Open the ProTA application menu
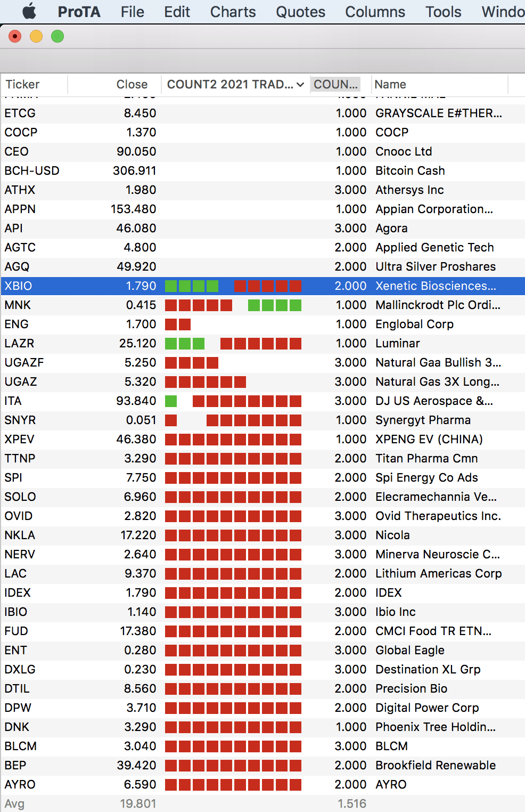This screenshot has height=812, width=525. pos(79,12)
